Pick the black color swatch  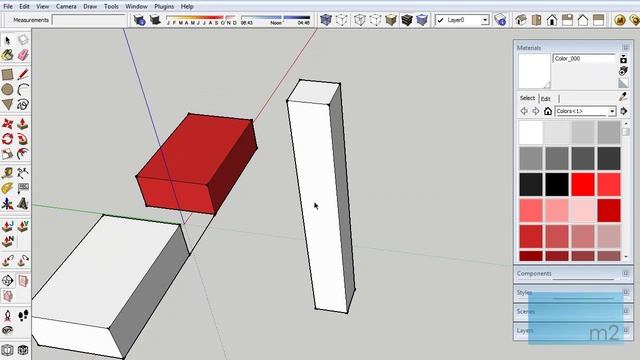tap(557, 184)
